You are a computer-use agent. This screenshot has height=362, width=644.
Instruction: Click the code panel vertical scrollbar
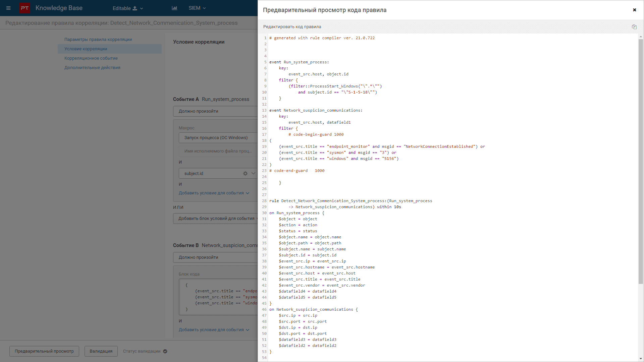[640, 161]
